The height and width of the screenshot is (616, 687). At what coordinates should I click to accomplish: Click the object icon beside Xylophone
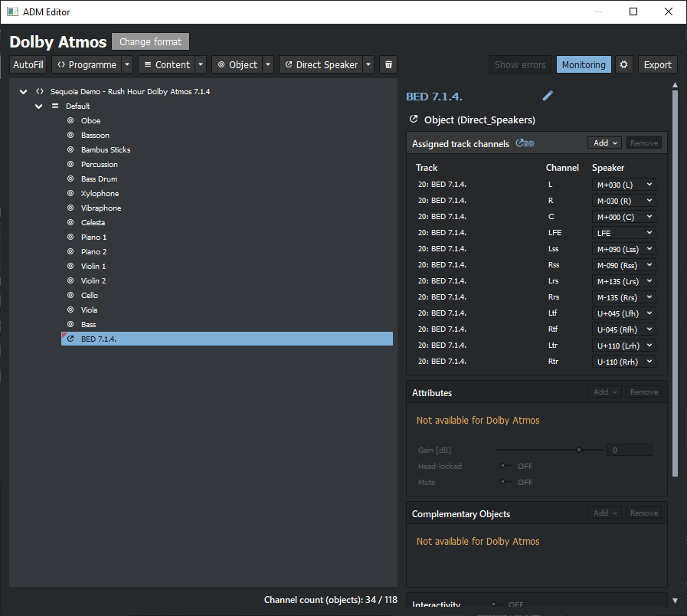point(70,194)
